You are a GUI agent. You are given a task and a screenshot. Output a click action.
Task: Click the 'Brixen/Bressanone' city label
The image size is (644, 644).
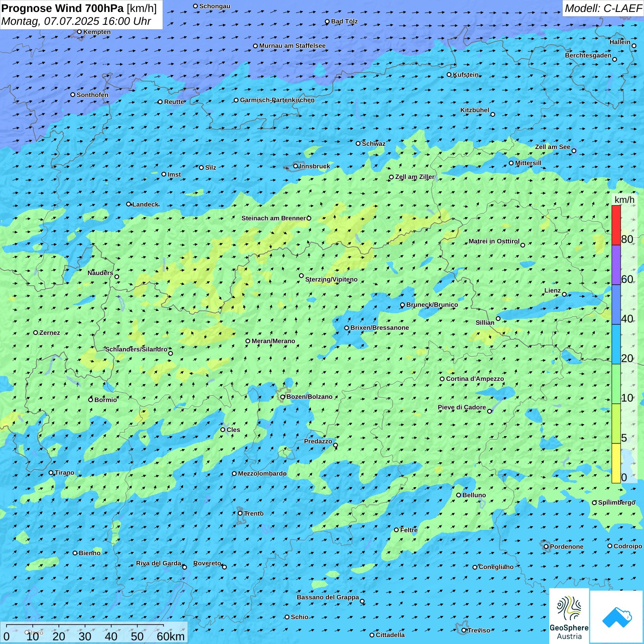(379, 328)
